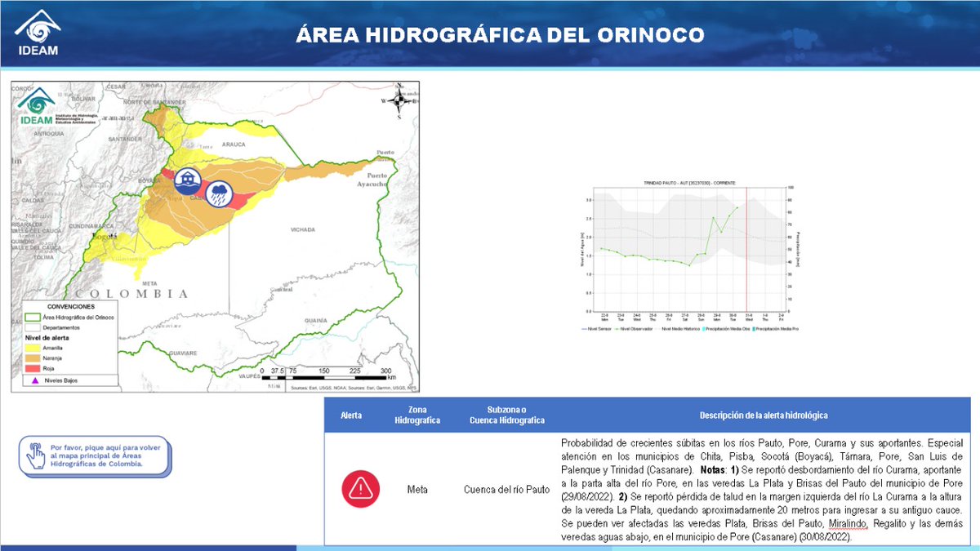Screen dimensions: 980x551
Task: Click the Alerta column header
Action: 350,415
